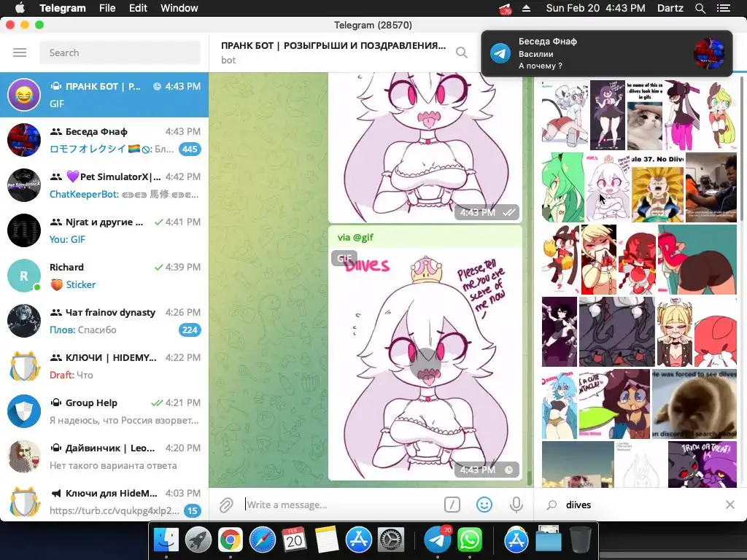The width and height of the screenshot is (747, 560).
Task: Click magnifier icon beside diives search
Action: (x=551, y=505)
